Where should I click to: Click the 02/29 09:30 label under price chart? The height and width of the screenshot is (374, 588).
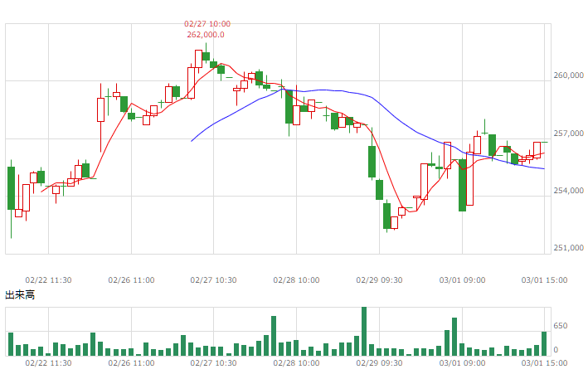(379, 280)
